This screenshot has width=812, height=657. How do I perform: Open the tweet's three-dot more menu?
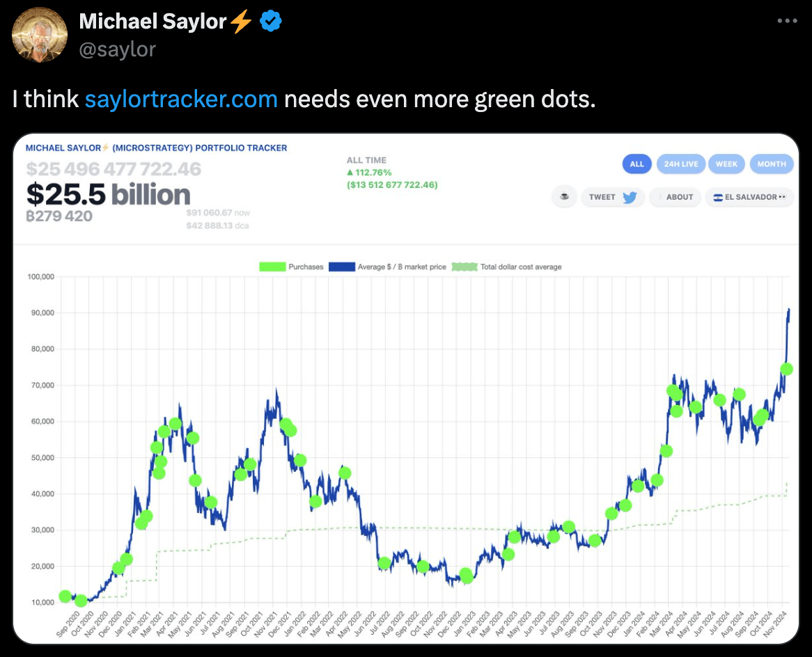[x=787, y=21]
